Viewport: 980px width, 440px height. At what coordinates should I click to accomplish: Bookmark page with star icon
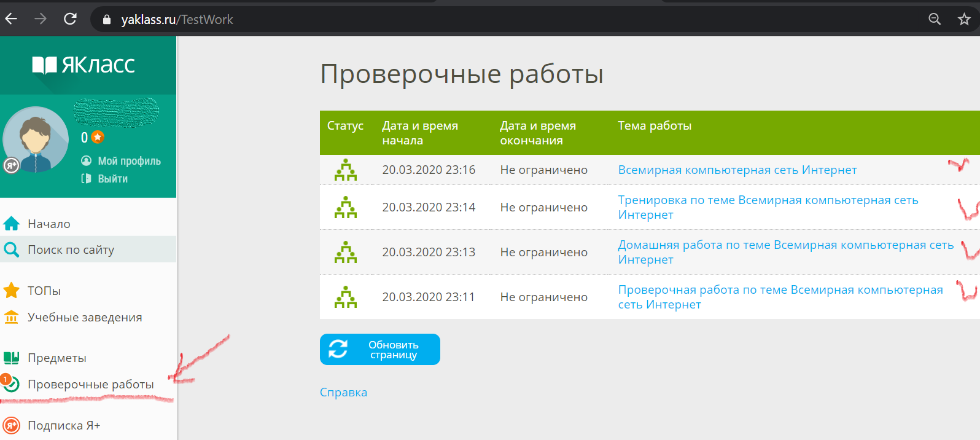pos(964,19)
